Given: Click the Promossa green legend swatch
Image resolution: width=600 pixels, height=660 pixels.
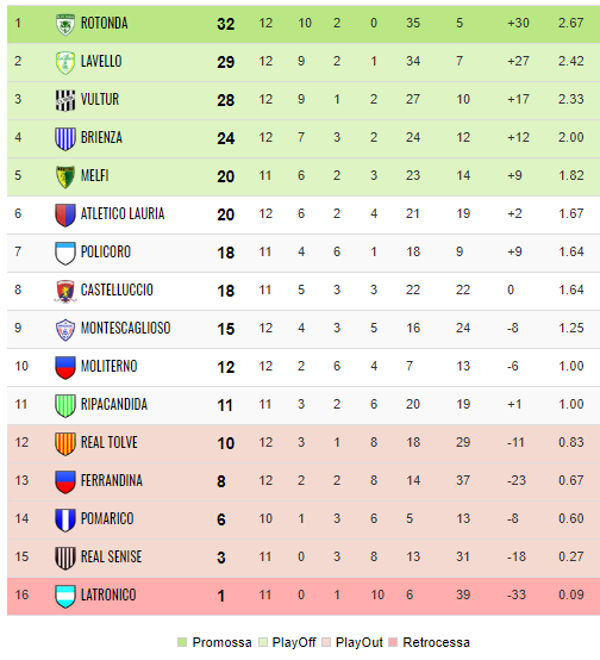Looking at the screenshot, I should click(182, 642).
